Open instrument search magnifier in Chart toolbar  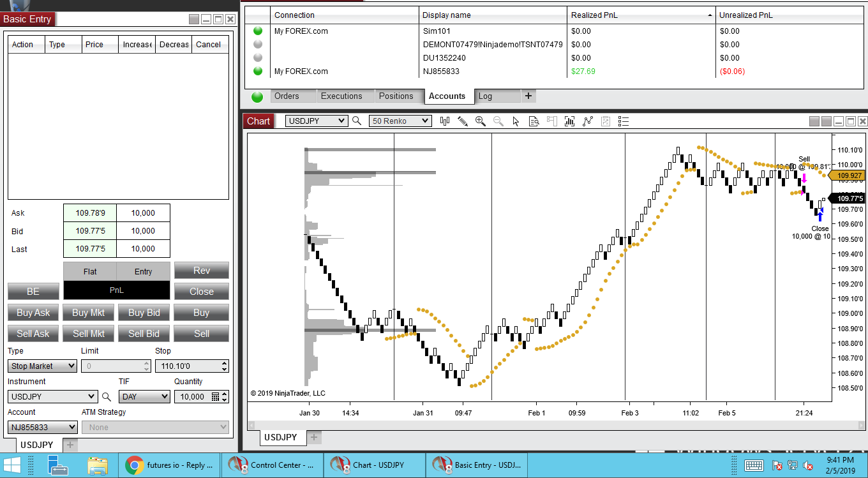[x=357, y=121]
